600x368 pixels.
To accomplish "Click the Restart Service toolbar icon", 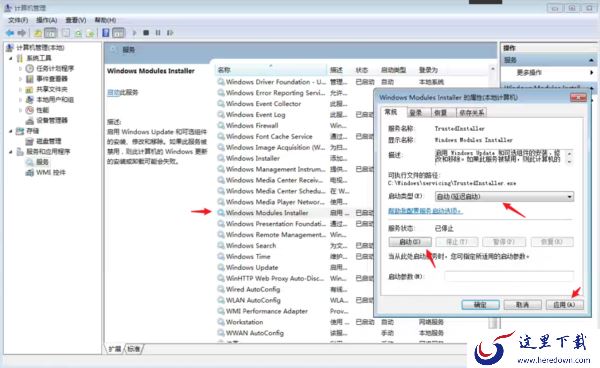I will 170,33.
